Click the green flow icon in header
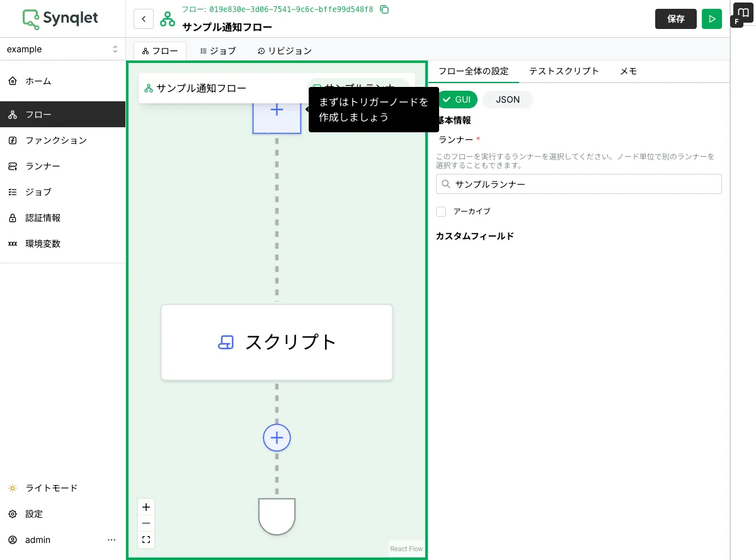Viewport: 756px width, 560px height. pyautogui.click(x=168, y=19)
